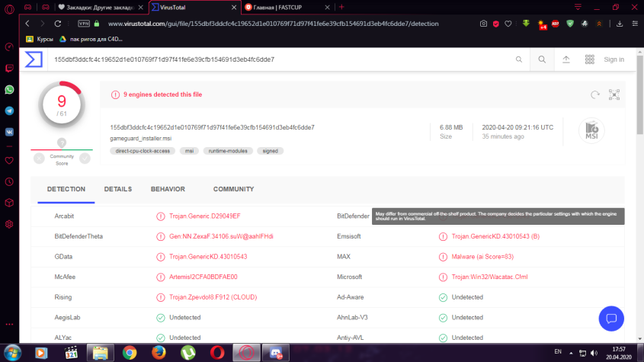Click the search magnifier inside hash field

pos(519,59)
